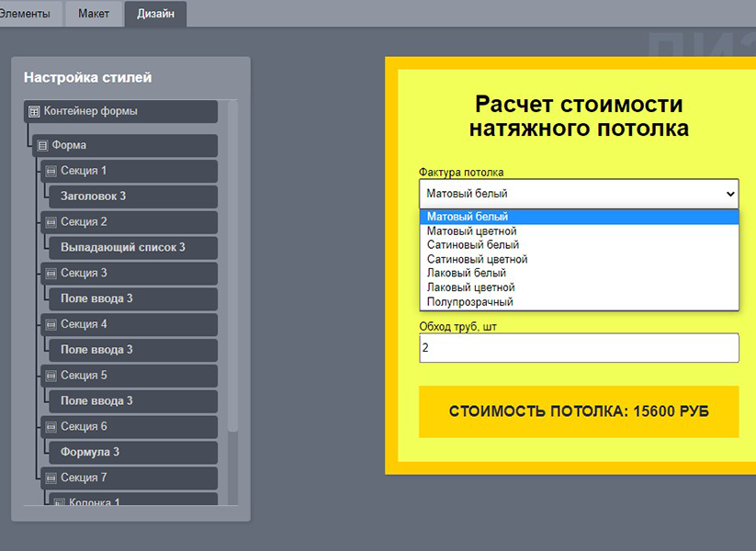
Task: Switch to the Макет tab
Action: pos(94,14)
